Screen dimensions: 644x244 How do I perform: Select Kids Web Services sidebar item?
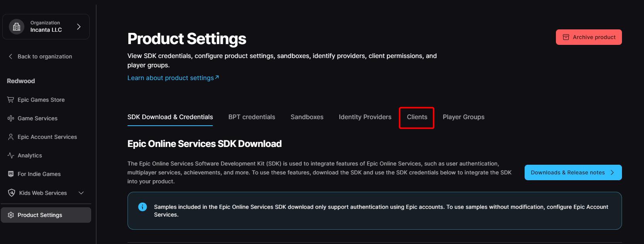click(x=43, y=193)
